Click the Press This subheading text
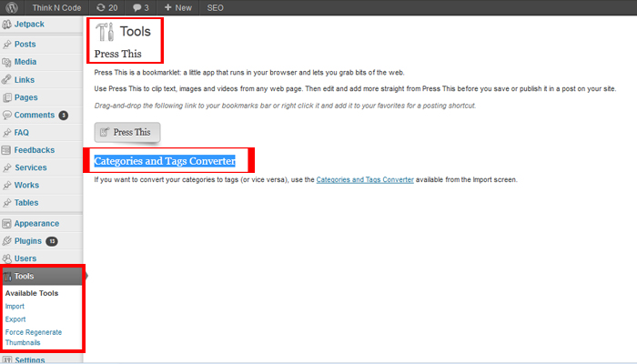The width and height of the screenshot is (637, 364). [x=117, y=54]
